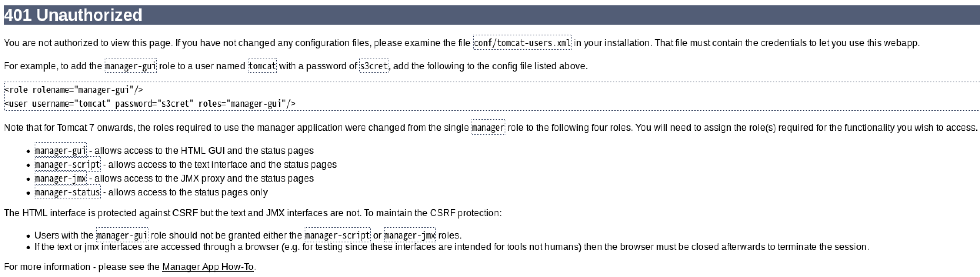Click the 'You are not authorized' sentence
The image size is (980, 277).
(x=231, y=43)
